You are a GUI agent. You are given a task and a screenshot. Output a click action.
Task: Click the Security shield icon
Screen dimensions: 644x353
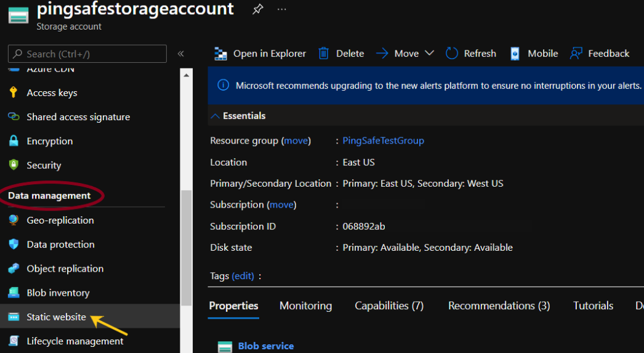pos(14,165)
